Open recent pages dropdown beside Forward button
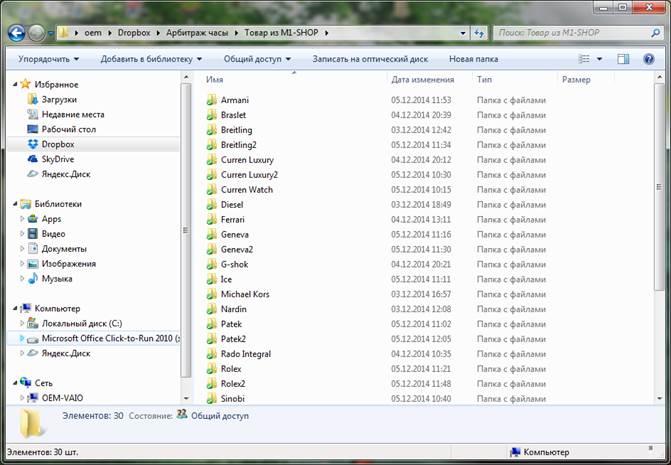This screenshot has height=465, width=671. click(50, 33)
